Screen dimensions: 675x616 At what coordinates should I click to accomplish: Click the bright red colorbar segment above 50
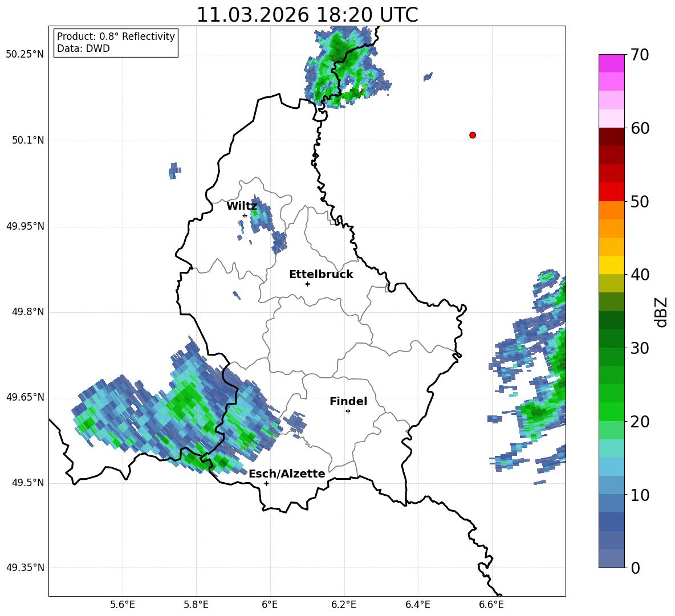point(611,192)
